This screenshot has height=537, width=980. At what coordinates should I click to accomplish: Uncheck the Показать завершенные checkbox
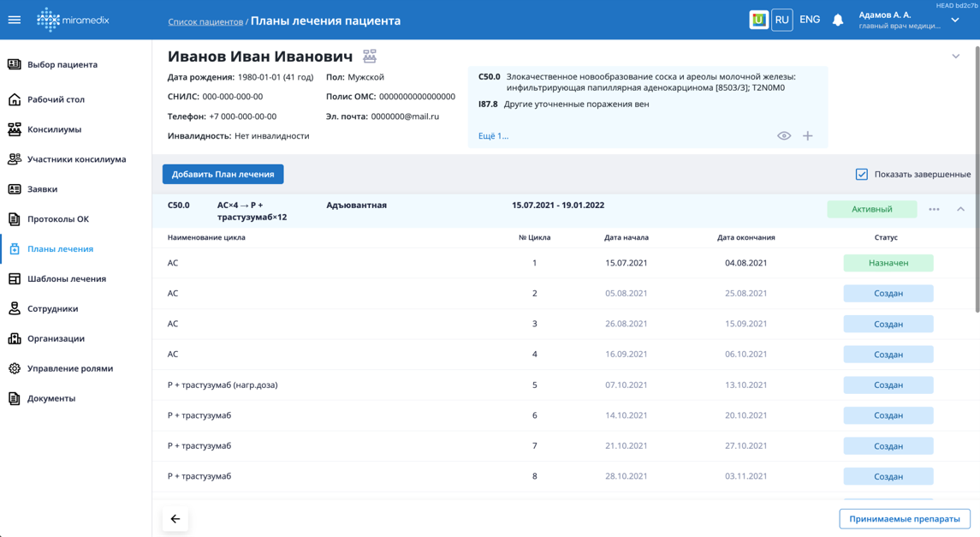tap(862, 174)
